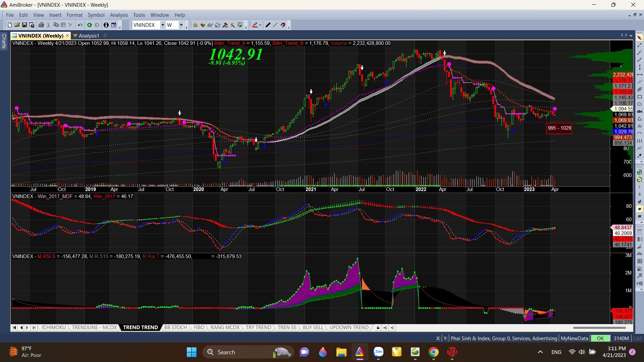
Task: Switch to the UPDOWN TREND sheet tab
Action: (x=349, y=327)
